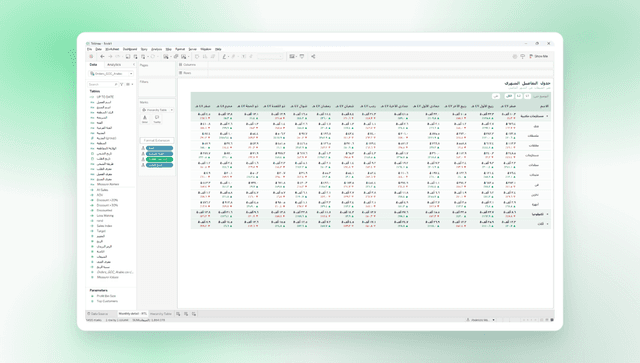Click the Detail icon in the Marks card
Screen dimensions: 640x363
144,119
